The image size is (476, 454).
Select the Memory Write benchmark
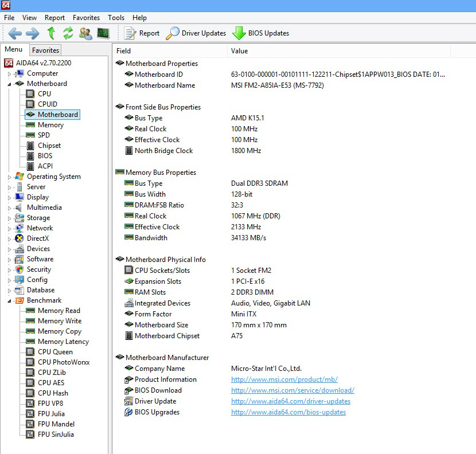pyautogui.click(x=54, y=321)
